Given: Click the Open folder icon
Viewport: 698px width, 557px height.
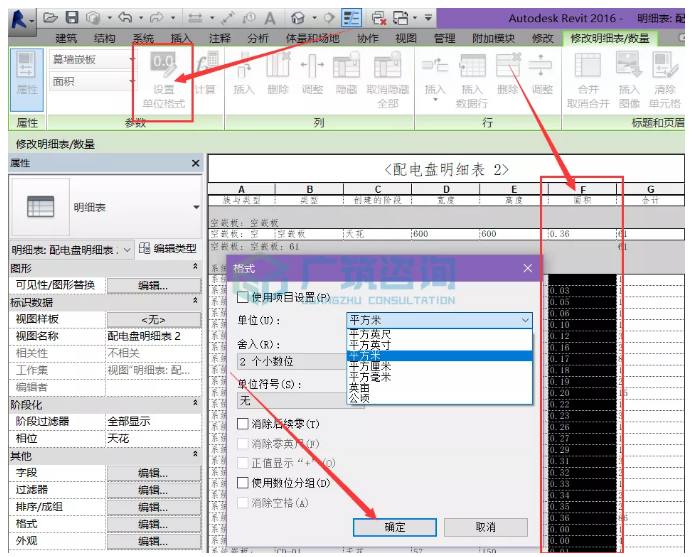Looking at the screenshot, I should [x=50, y=18].
